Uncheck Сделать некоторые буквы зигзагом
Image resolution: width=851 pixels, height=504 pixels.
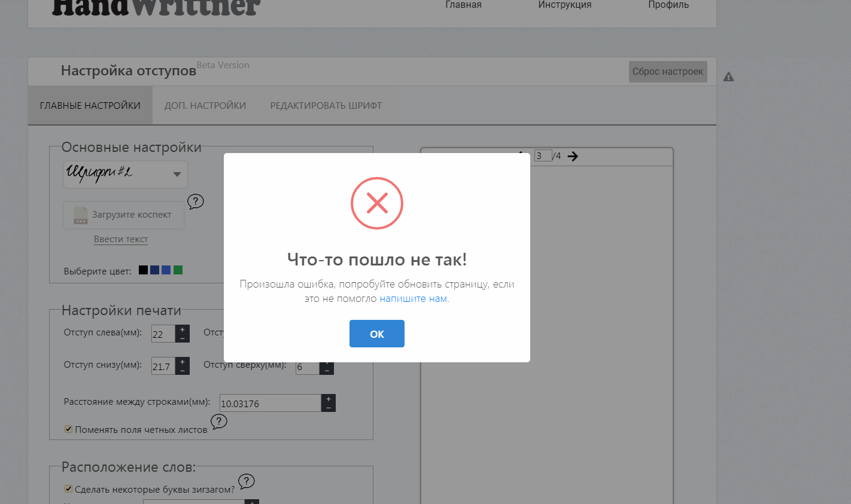pyautogui.click(x=68, y=489)
